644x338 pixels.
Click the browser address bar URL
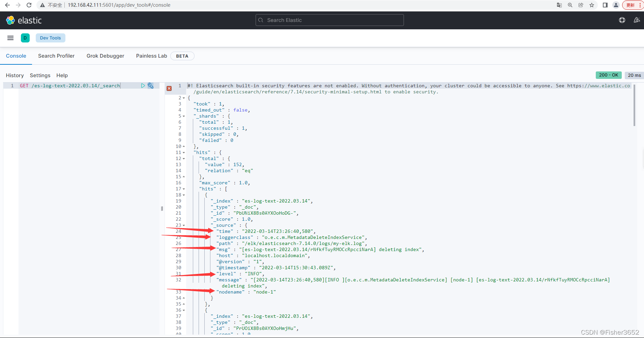(119, 5)
